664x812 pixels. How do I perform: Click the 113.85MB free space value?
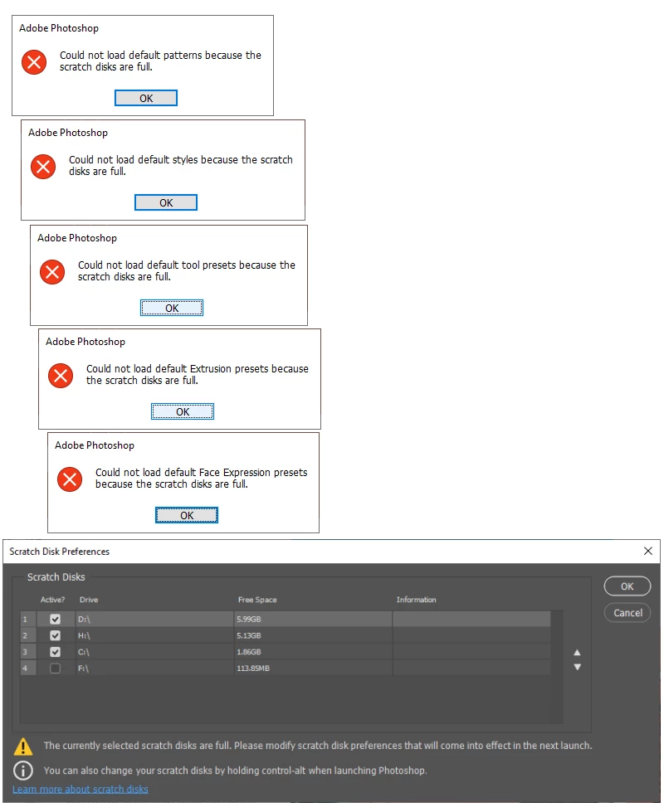[253, 669]
